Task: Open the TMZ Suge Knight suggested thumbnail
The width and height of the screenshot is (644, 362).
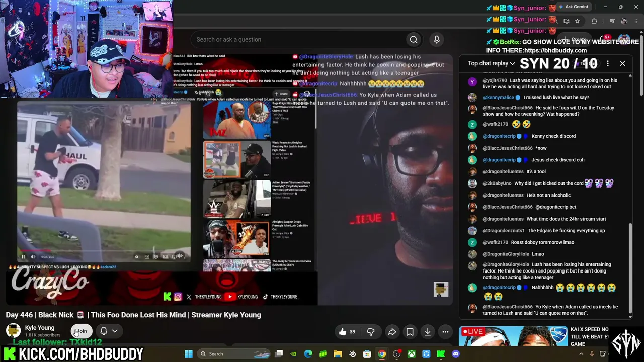Action: click(236, 121)
